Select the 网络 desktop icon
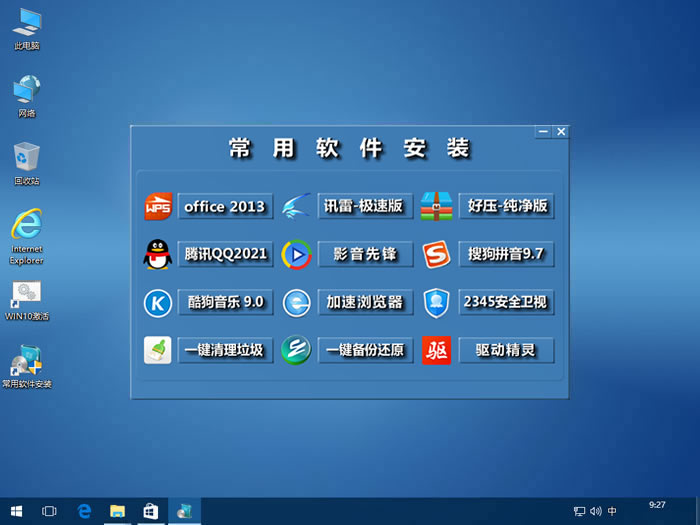The height and width of the screenshot is (525, 700). pos(27,96)
